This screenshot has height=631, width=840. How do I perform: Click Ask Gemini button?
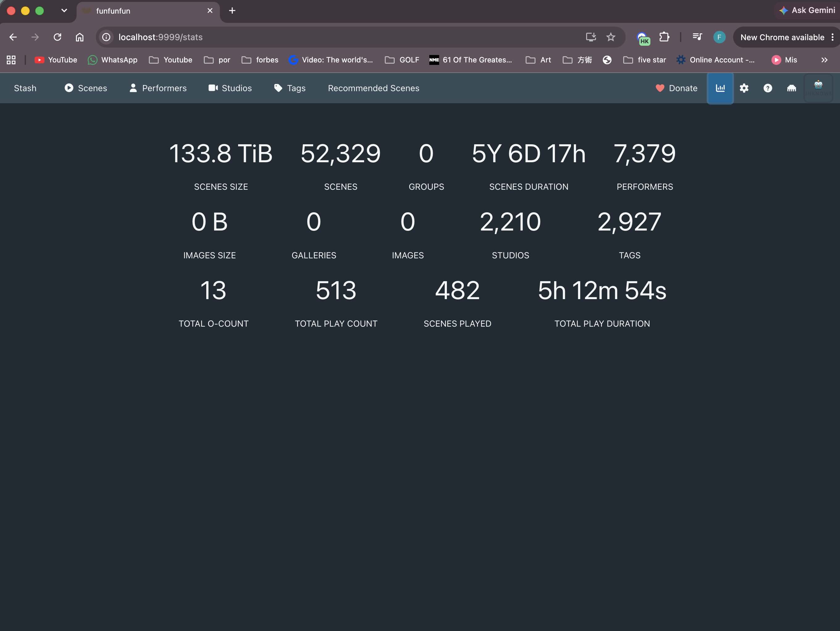click(806, 11)
